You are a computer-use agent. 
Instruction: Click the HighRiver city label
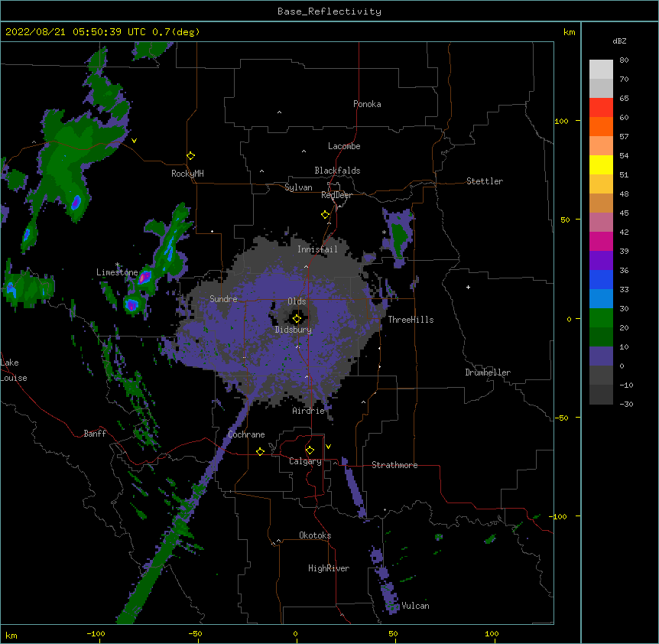(329, 568)
